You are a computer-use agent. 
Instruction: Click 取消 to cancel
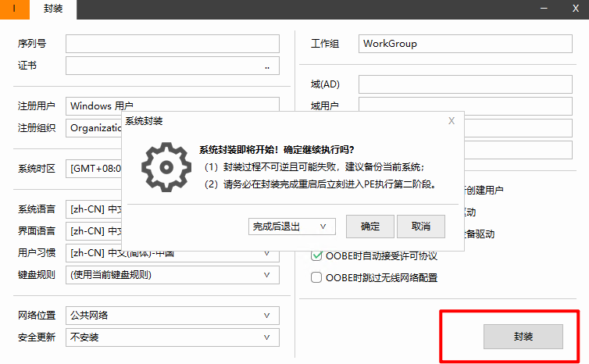pyautogui.click(x=421, y=227)
